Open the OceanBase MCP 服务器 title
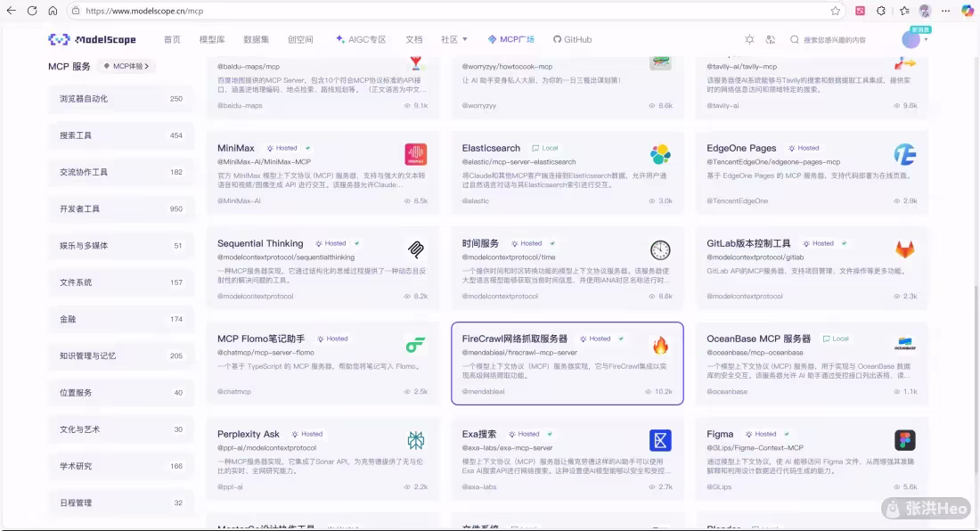980x531 pixels. (x=758, y=339)
